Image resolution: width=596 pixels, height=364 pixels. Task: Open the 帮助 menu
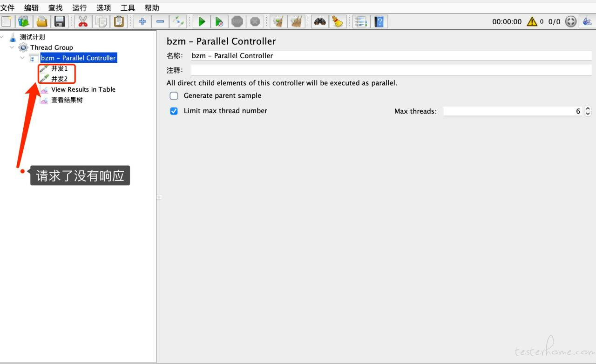[x=152, y=7]
